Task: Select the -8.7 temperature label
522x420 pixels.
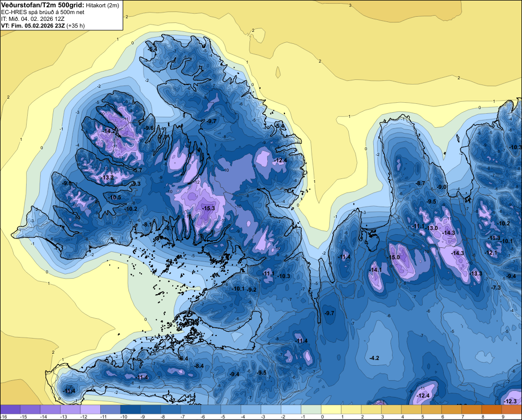Action: click(x=420, y=183)
